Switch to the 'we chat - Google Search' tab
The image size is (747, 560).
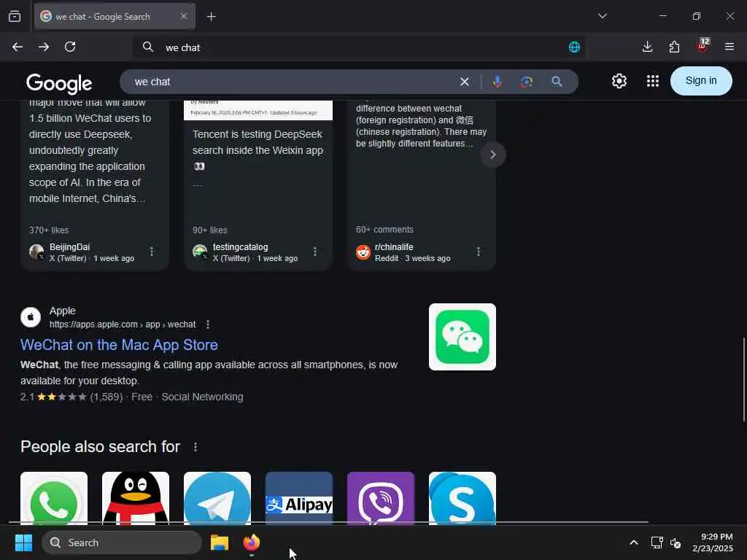tap(115, 16)
